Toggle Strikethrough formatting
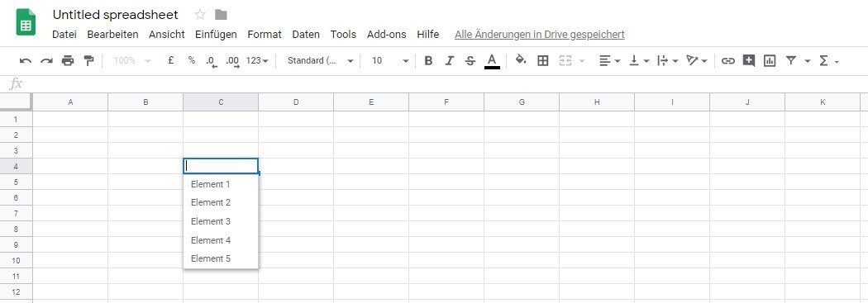The width and height of the screenshot is (868, 303). click(470, 61)
